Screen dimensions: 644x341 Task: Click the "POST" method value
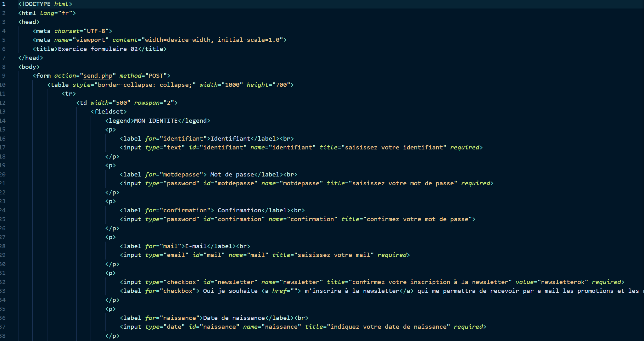(x=156, y=76)
